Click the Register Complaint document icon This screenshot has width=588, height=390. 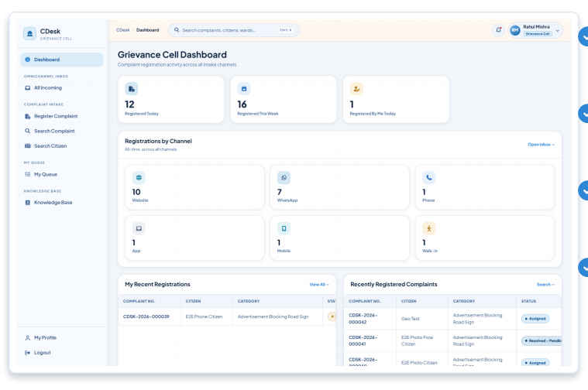click(27, 116)
